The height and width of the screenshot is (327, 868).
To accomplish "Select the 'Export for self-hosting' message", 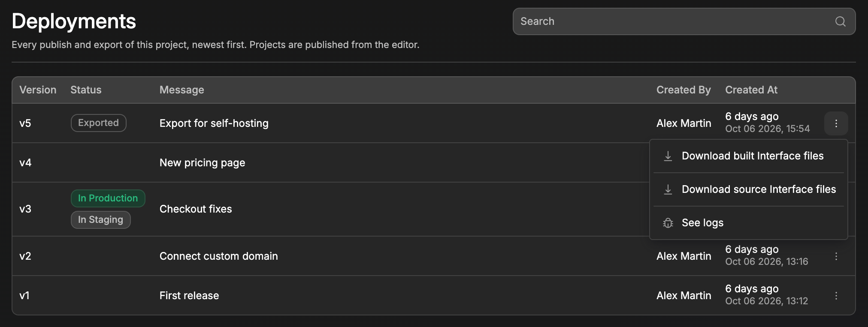I will (x=214, y=123).
